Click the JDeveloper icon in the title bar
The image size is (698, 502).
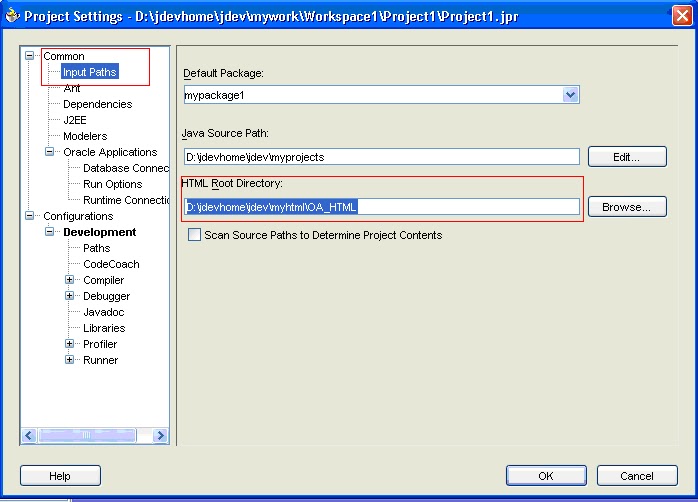(12, 16)
